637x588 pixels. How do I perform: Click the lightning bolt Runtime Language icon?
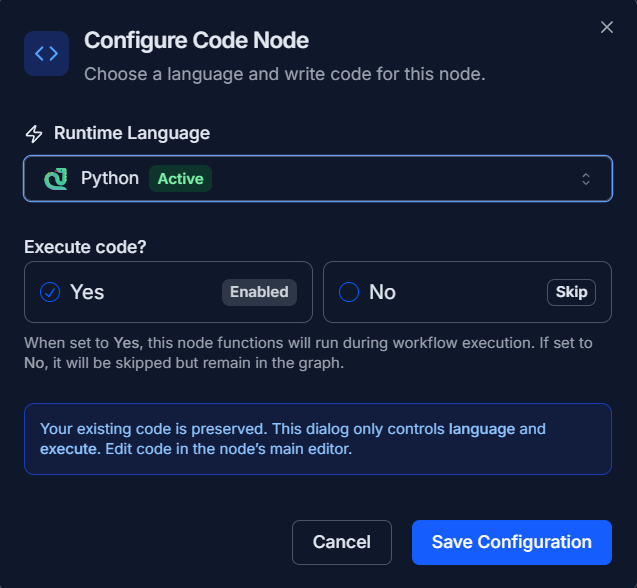(34, 134)
